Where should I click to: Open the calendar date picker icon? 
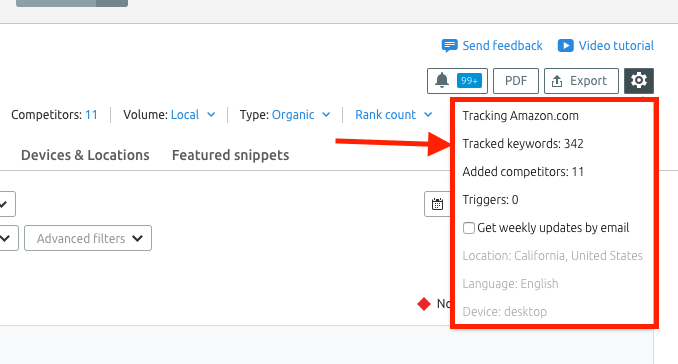(x=437, y=204)
